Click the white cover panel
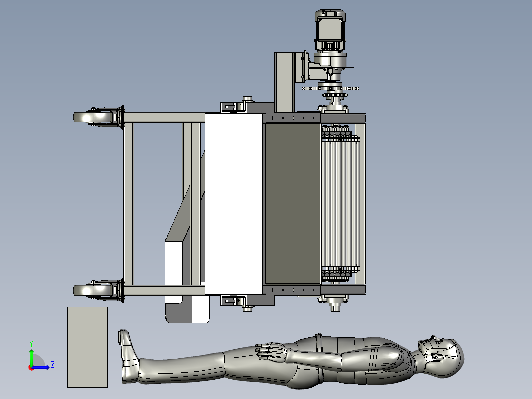Image resolution: width=532 pixels, height=399 pixels. (233, 204)
